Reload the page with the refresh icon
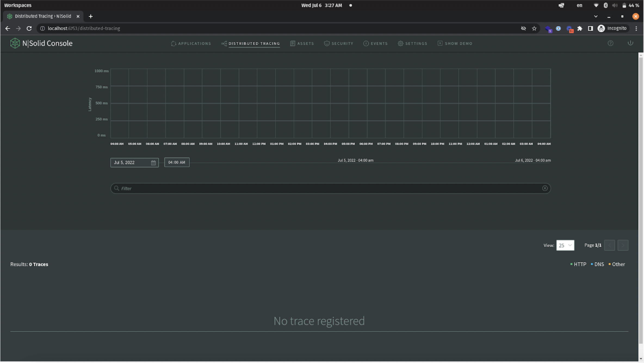This screenshot has height=363, width=644. (29, 28)
